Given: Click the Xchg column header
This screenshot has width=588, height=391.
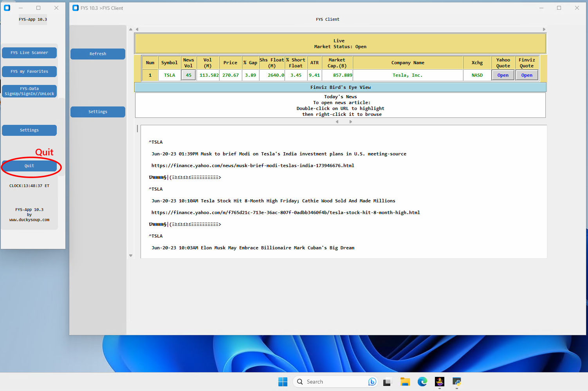Looking at the screenshot, I should point(477,63).
